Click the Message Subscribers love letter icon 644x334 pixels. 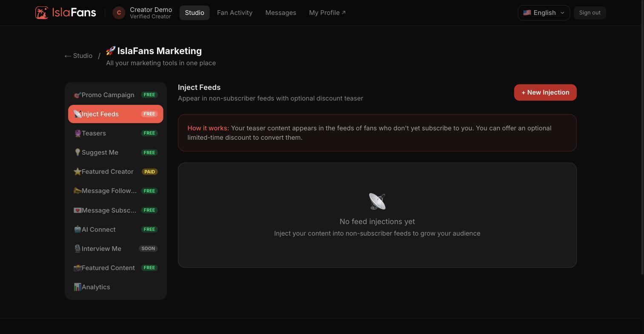coord(77,210)
